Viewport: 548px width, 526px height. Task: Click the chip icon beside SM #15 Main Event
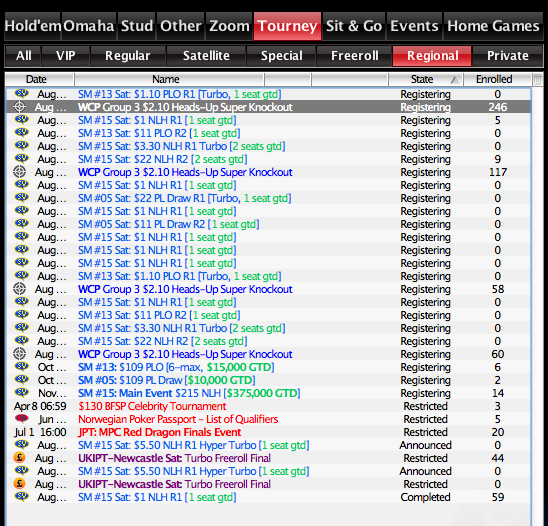click(22, 392)
